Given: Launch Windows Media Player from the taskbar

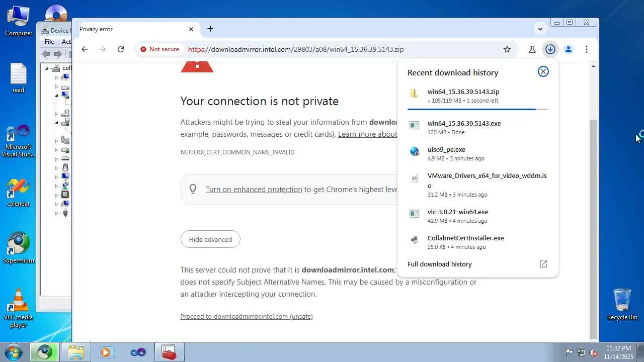Looking at the screenshot, I should [x=106, y=352].
